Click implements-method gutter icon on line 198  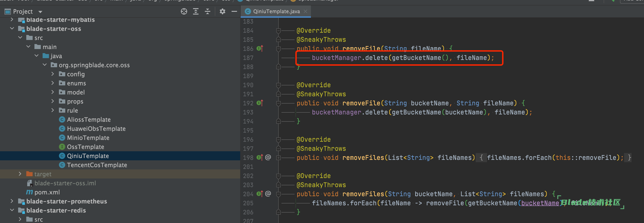click(260, 157)
